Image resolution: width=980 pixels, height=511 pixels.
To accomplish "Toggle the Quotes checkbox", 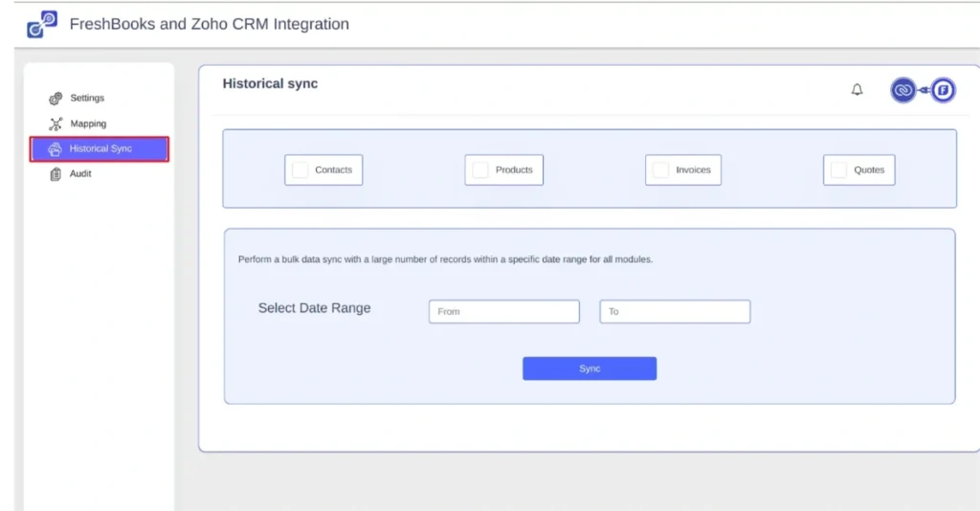I will click(x=838, y=170).
